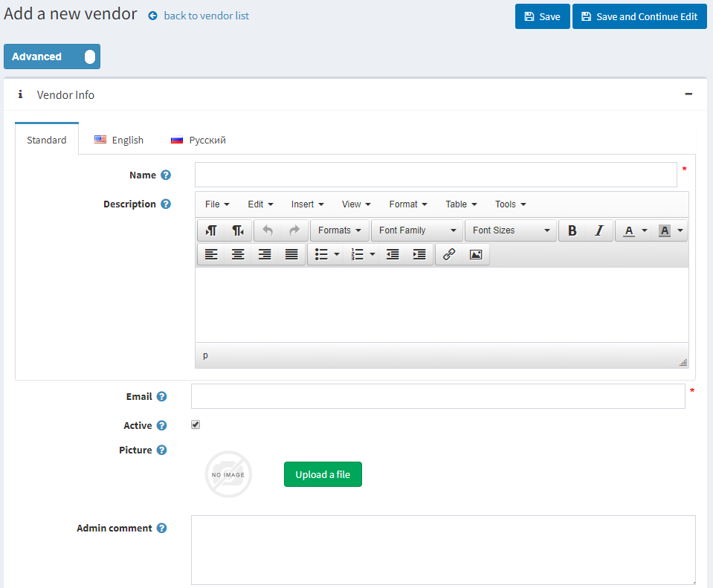Open the Font Family dropdown
This screenshot has width=713, height=588.
tap(416, 230)
